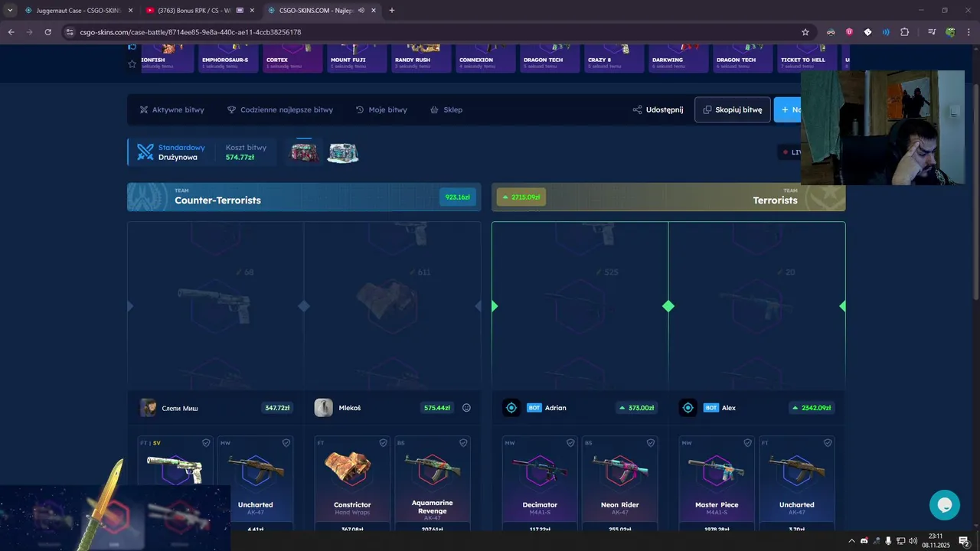Viewport: 980px width, 551px height.
Task: Open the volume speaker tray icon
Action: [x=913, y=541]
